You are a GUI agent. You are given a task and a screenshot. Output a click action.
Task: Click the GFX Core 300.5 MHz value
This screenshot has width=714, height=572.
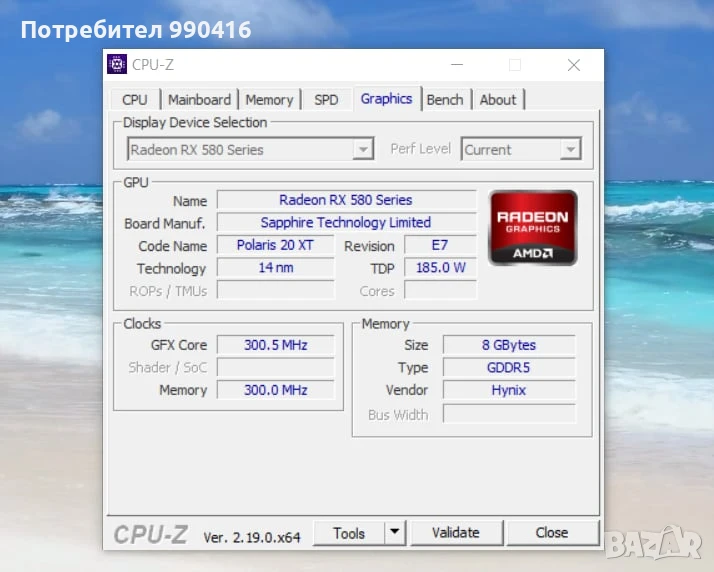[275, 345]
